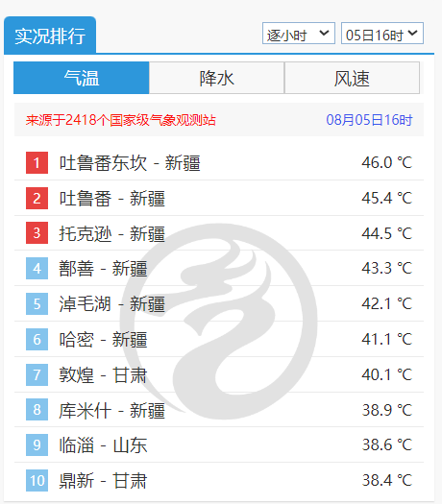The image size is (442, 504).
Task: Select the 实况排行 header tab
Action: 50,36
